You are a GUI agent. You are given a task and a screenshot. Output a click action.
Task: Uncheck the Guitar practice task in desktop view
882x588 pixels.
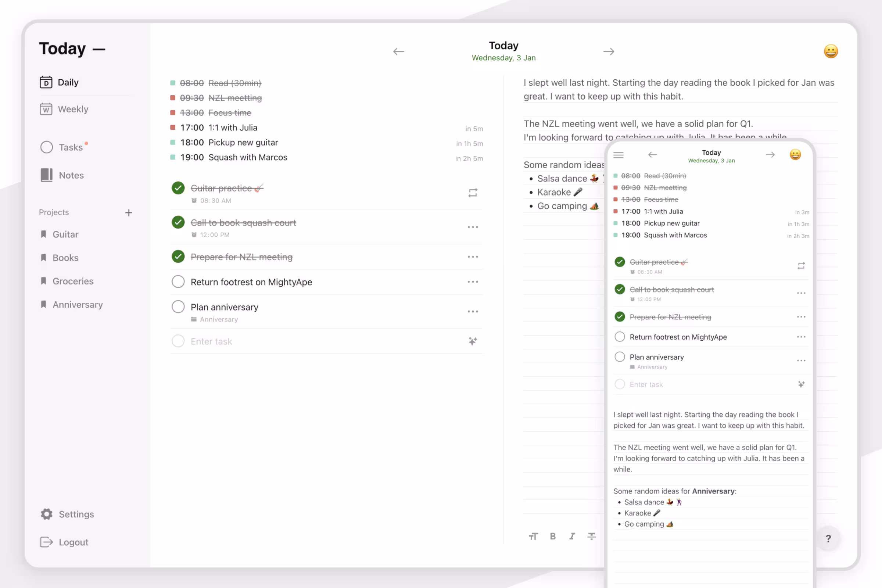(x=178, y=188)
